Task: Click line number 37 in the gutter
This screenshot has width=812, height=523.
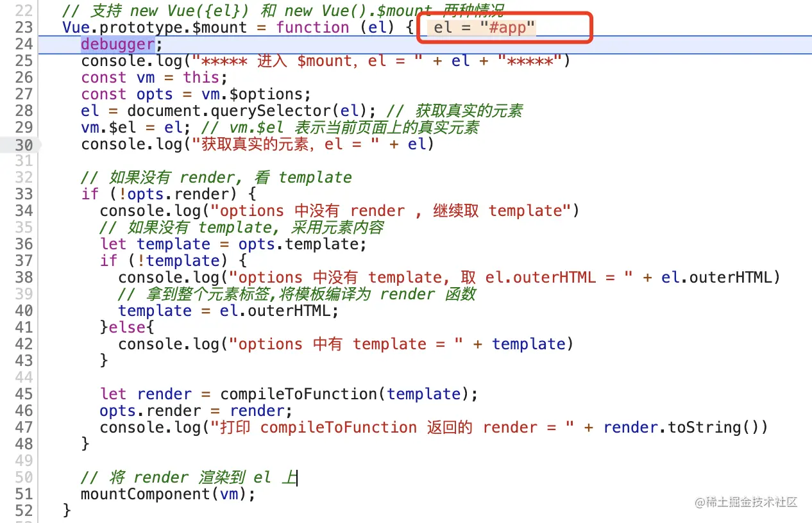Action: (24, 261)
